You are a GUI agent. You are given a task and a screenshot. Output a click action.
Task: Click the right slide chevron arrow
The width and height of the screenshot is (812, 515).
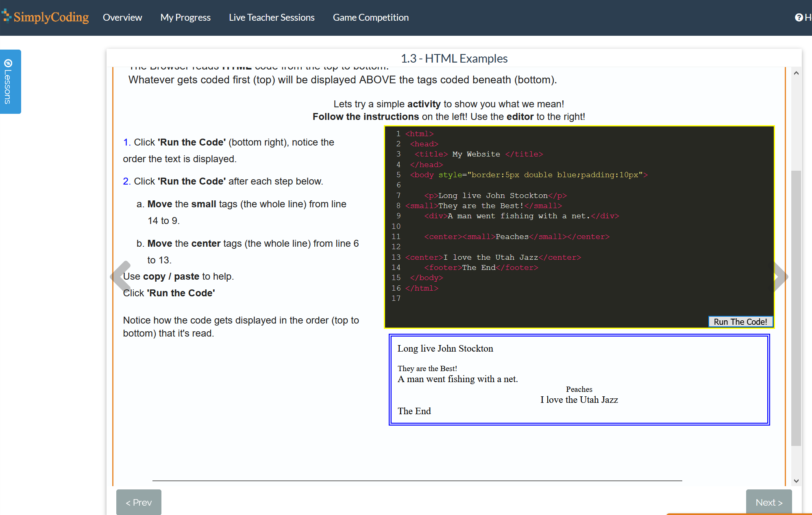coord(780,276)
